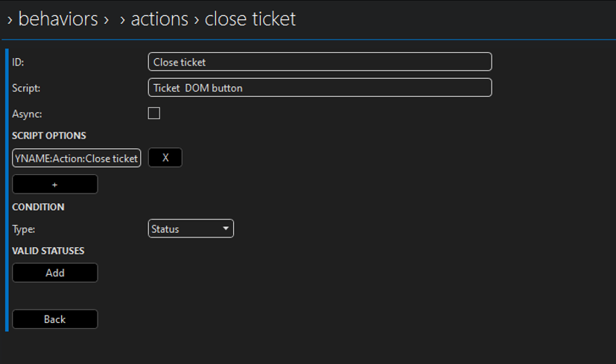This screenshot has width=616, height=364.
Task: Click Add under Valid Statuses
Action: 55,272
